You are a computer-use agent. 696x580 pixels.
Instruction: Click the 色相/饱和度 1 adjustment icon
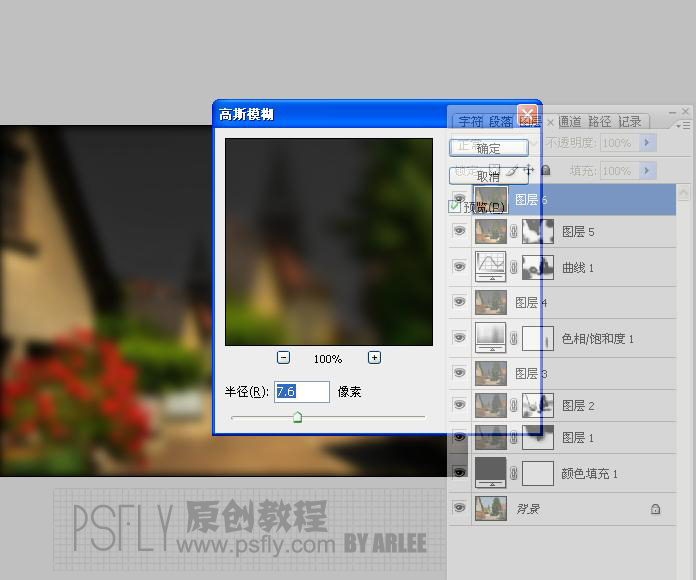(x=490, y=338)
